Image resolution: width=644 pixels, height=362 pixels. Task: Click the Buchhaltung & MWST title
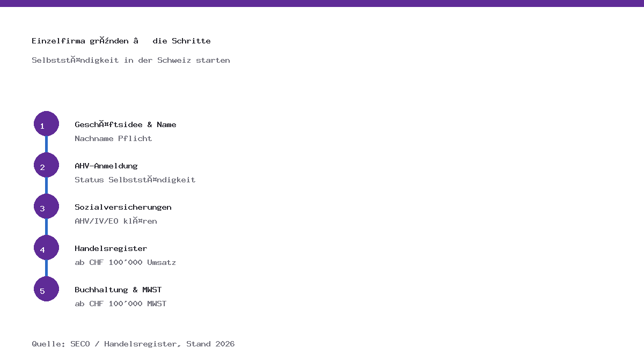click(118, 290)
